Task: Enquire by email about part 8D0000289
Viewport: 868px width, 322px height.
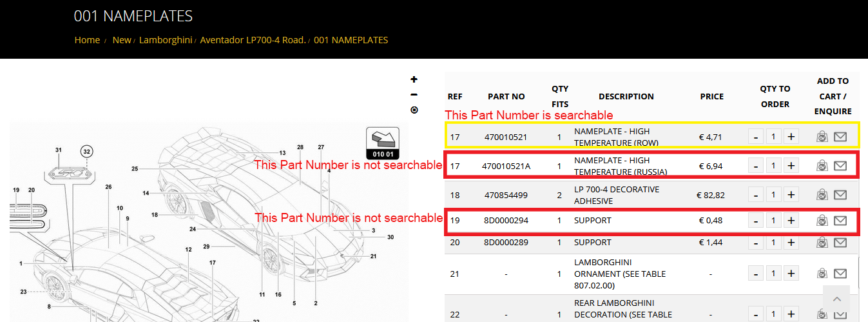Action: click(x=840, y=243)
